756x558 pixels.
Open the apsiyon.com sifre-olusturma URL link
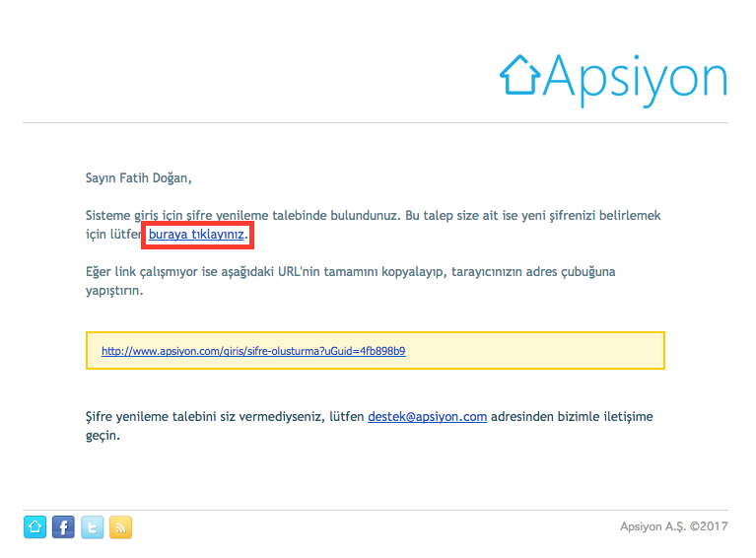tap(253, 351)
